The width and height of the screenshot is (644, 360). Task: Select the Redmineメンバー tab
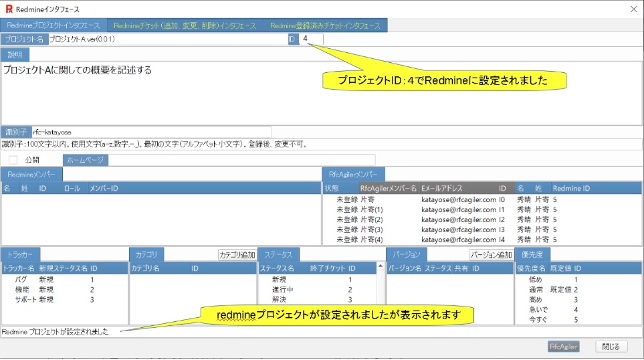(x=31, y=174)
